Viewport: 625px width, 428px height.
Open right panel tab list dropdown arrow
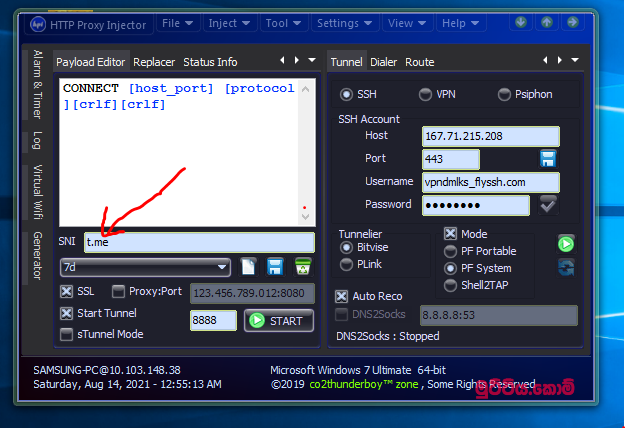pos(575,60)
